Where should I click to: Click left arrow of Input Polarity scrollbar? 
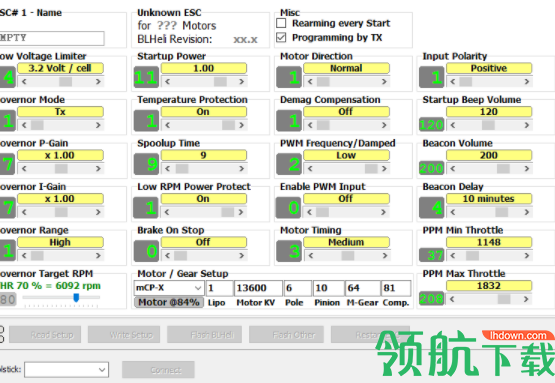pos(453,82)
